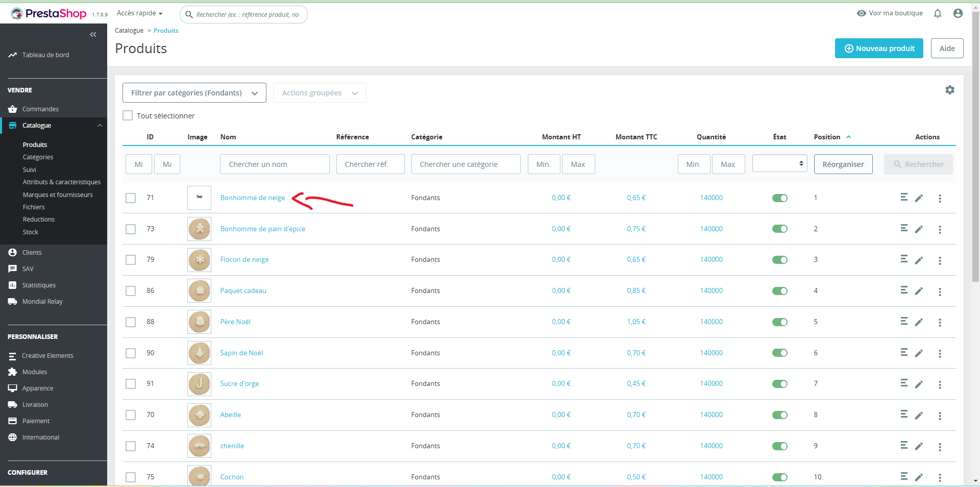Expand the Filtrer par catégories dropdown

pos(194,93)
